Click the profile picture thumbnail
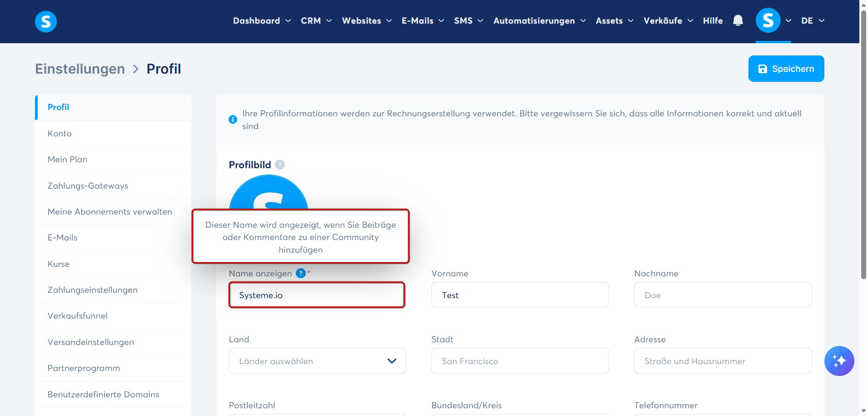 tap(269, 192)
